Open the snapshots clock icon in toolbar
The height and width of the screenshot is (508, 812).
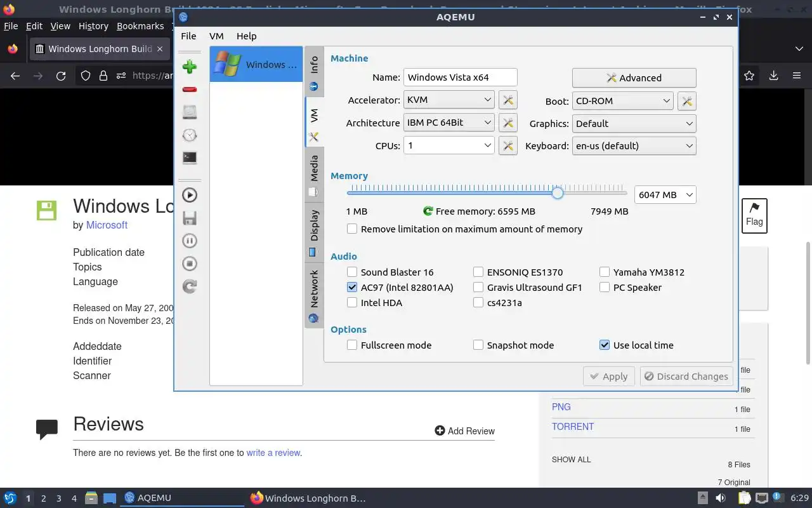[189, 135]
